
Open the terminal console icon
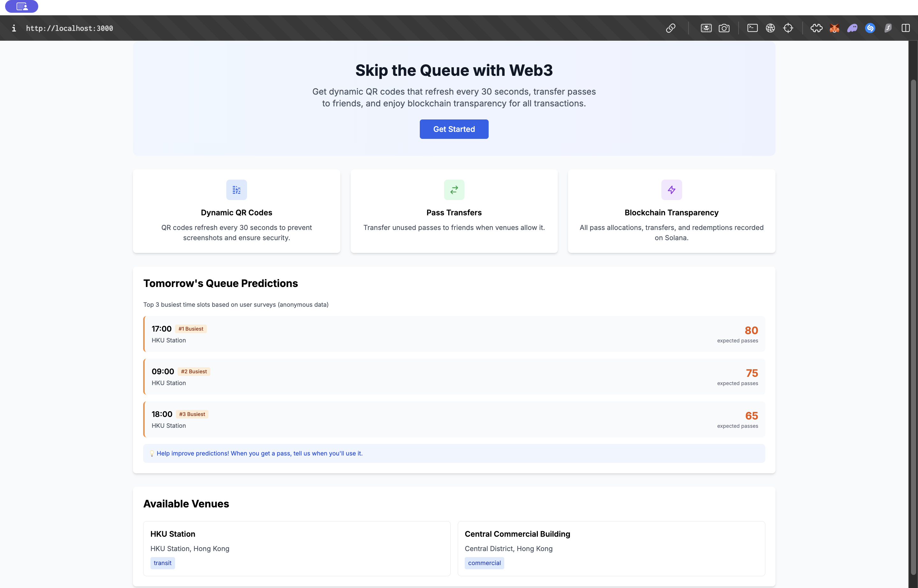pos(752,28)
